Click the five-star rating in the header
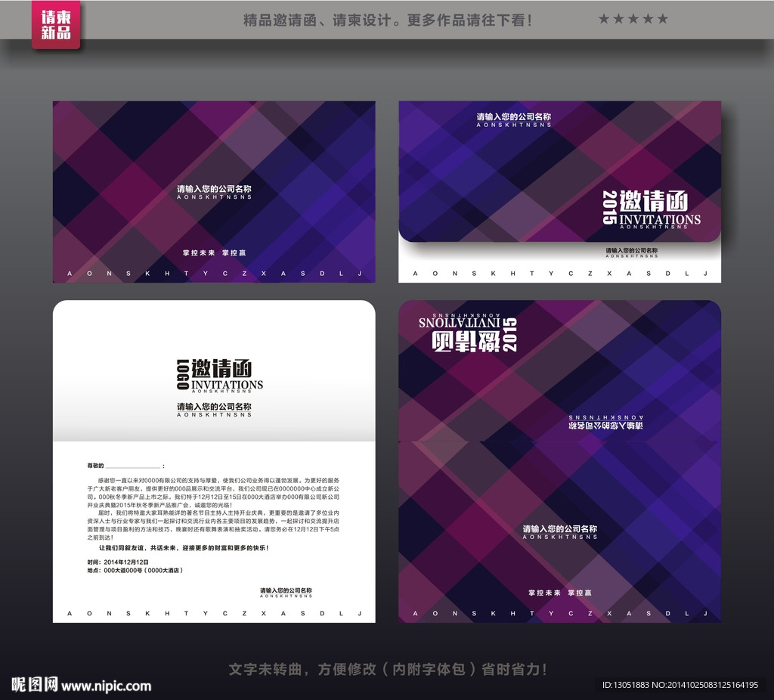774x700 pixels. [633, 19]
